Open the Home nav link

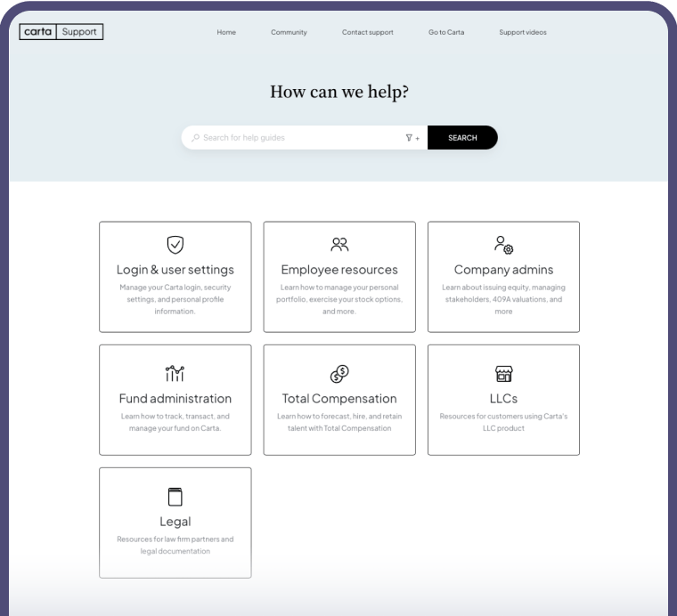pyautogui.click(x=226, y=32)
